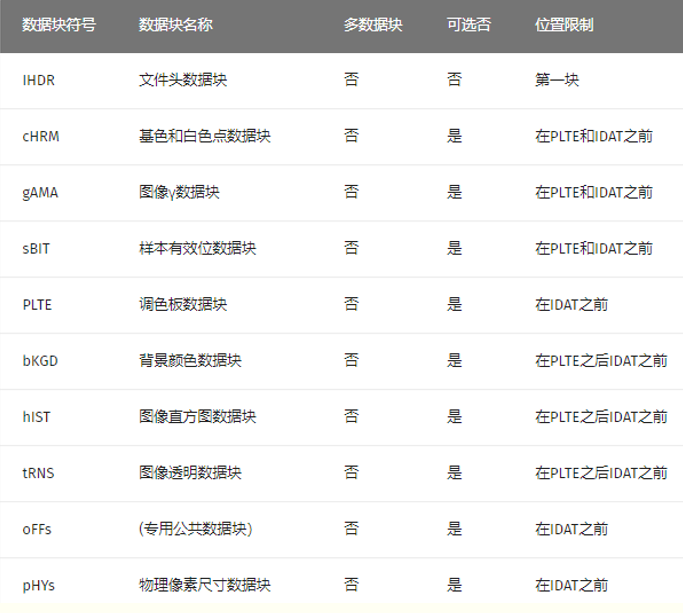Screen dimensions: 683x613
Task: Click 否 in the bKGD row
Action: tap(351, 361)
